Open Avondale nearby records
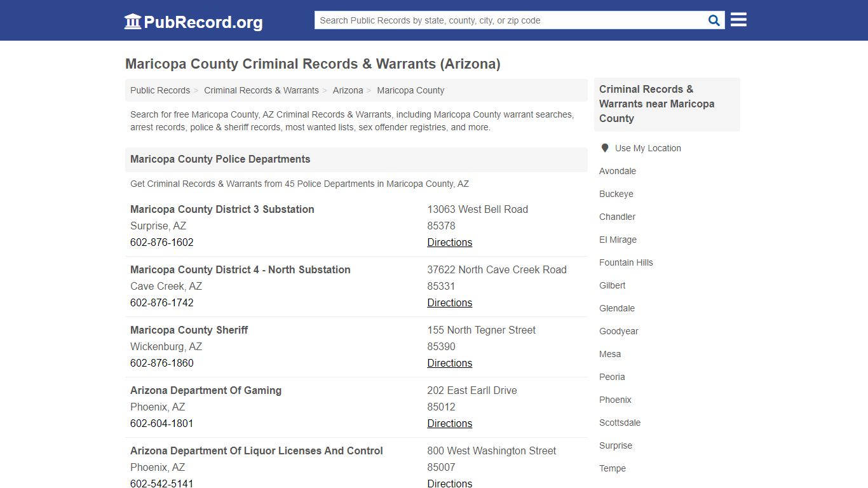Image resolution: width=868 pixels, height=488 pixels. click(618, 171)
